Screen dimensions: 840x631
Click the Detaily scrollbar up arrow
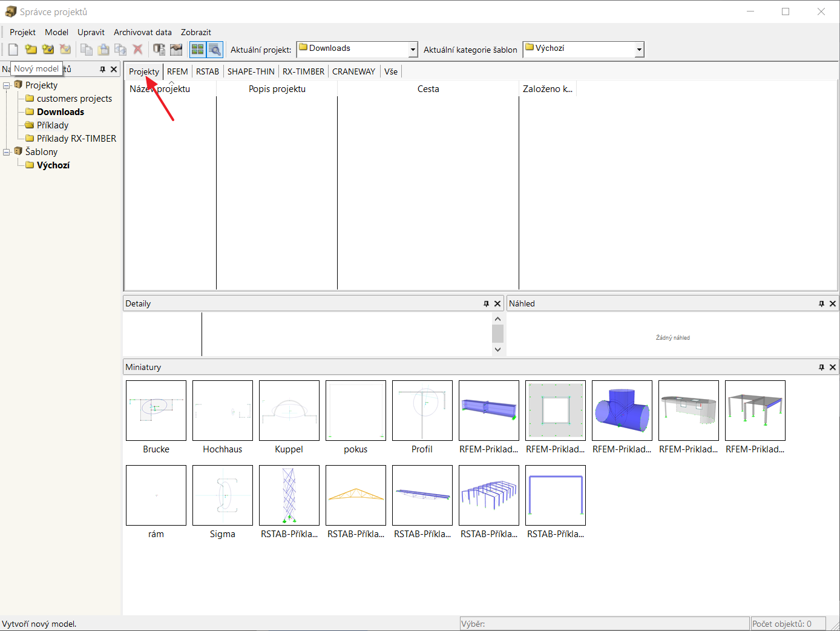click(498, 319)
